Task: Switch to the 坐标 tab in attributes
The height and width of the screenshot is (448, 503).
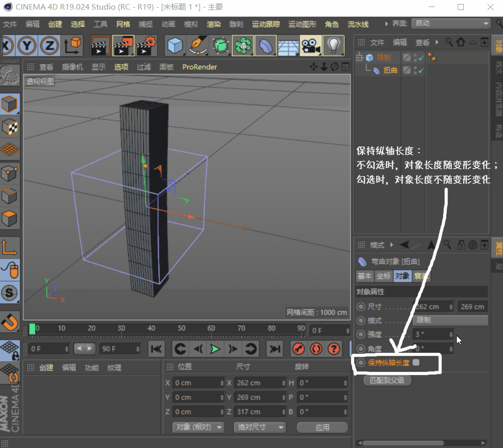Action: (383, 276)
